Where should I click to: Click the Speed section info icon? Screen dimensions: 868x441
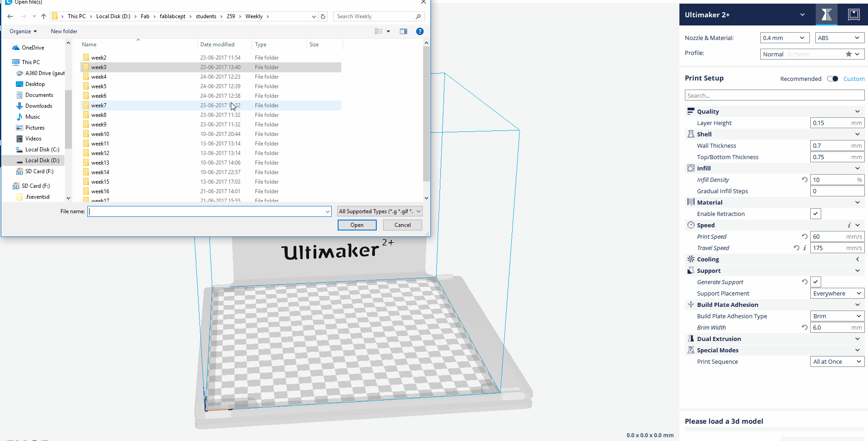pyautogui.click(x=848, y=225)
